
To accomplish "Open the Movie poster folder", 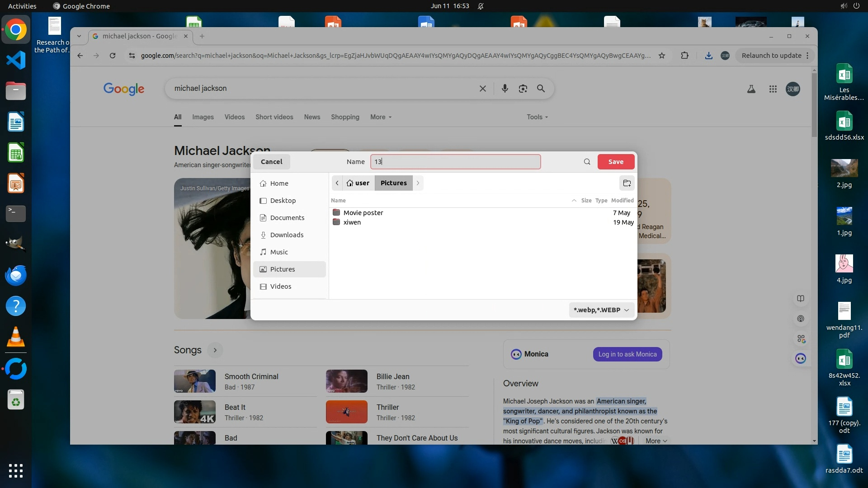I will (363, 213).
